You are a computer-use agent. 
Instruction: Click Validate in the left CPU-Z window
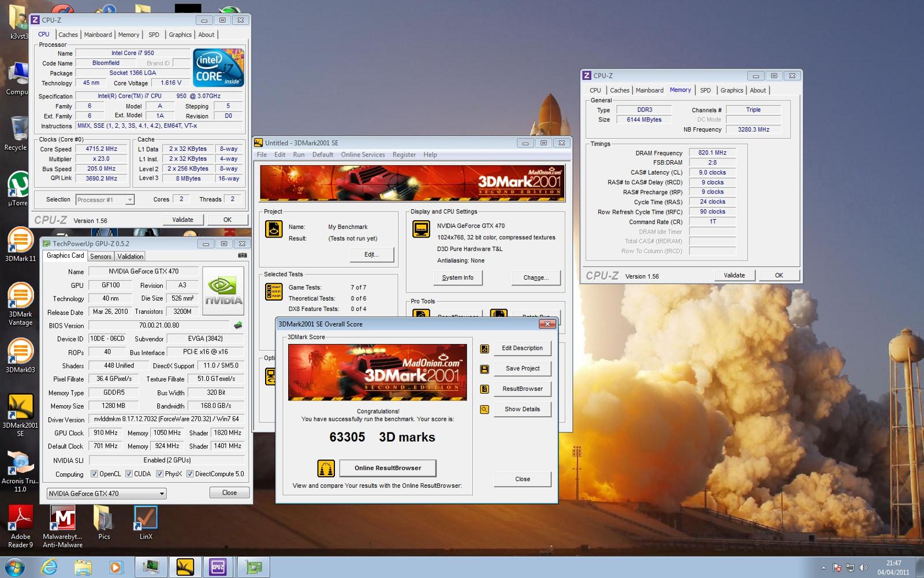click(x=182, y=220)
